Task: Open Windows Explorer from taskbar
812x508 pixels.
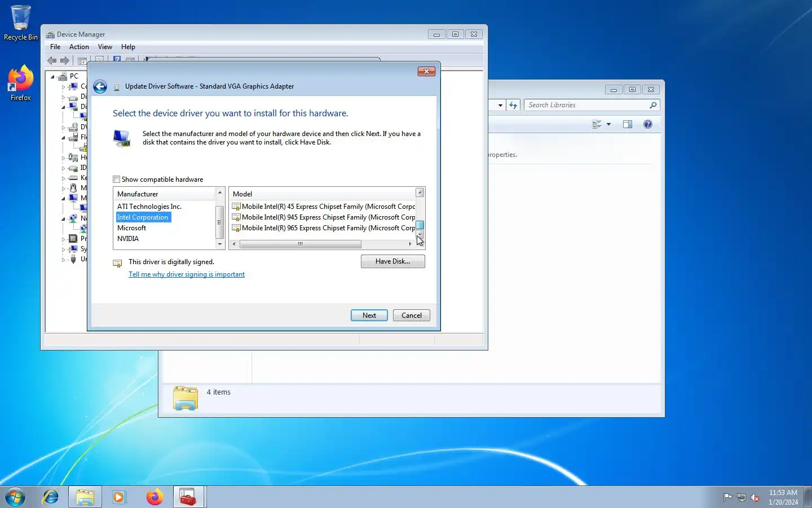Action: click(85, 497)
